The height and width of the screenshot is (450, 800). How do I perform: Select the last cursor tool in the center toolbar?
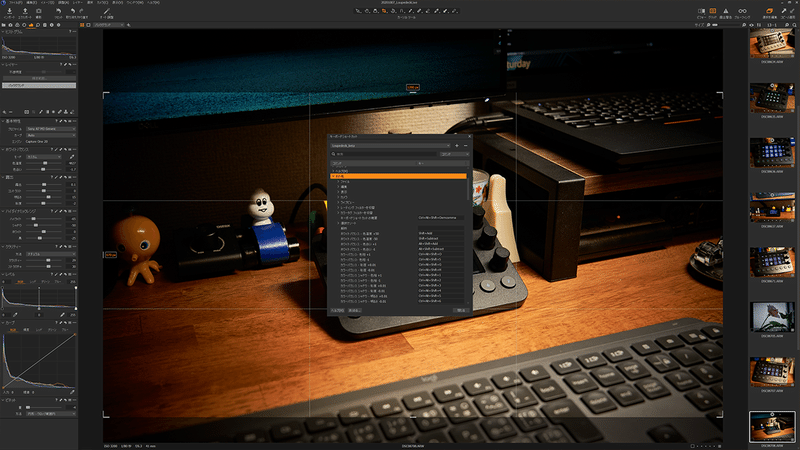(455, 11)
